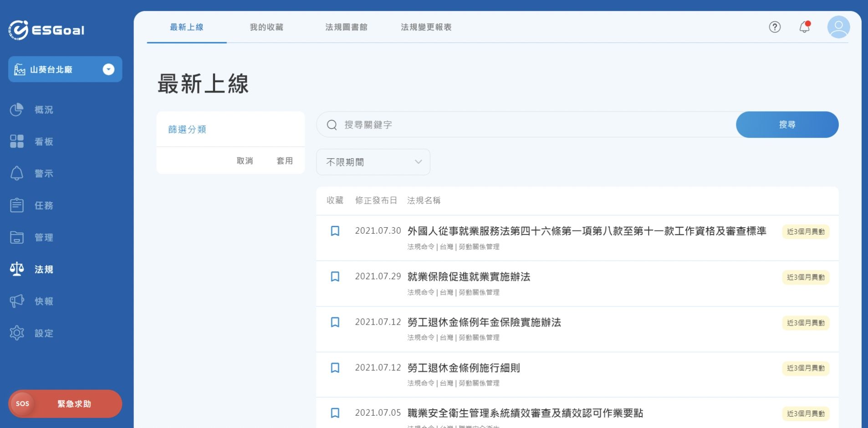Open the 設定 gear icon

click(17, 333)
